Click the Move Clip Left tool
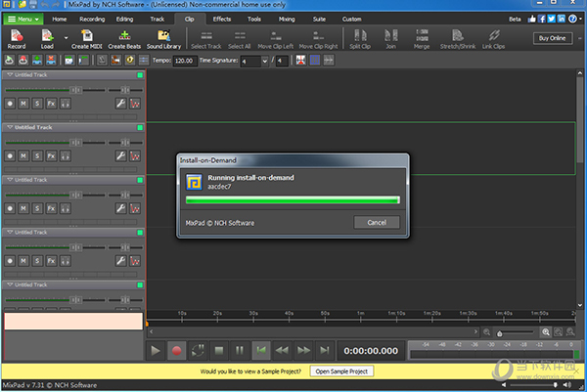The width and height of the screenshot is (587, 392). coord(276,39)
